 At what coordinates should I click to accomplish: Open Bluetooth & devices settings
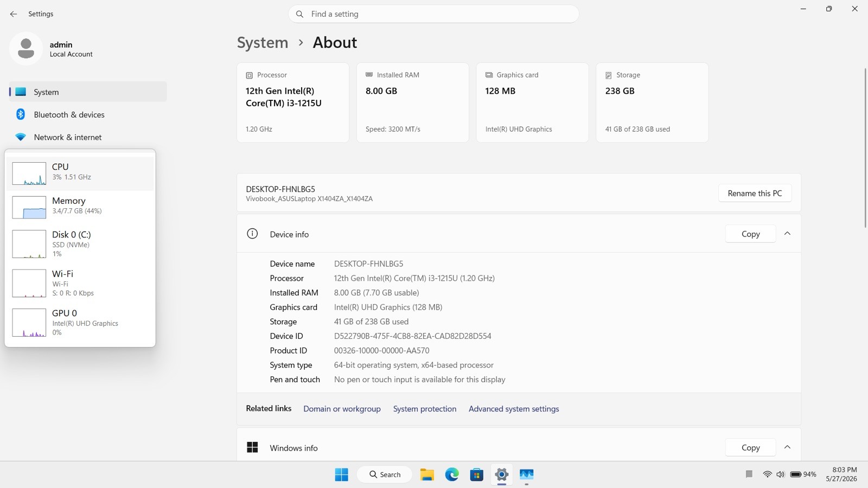point(88,114)
